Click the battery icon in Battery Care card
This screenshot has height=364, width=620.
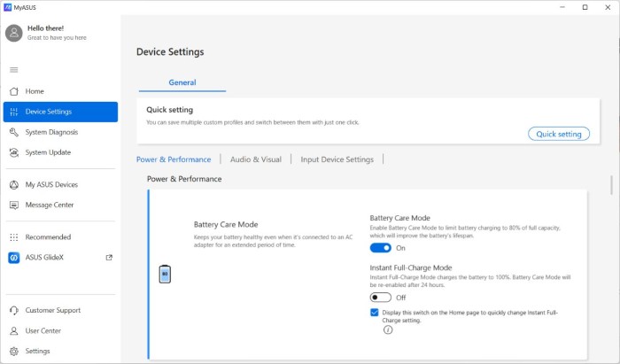[165, 274]
